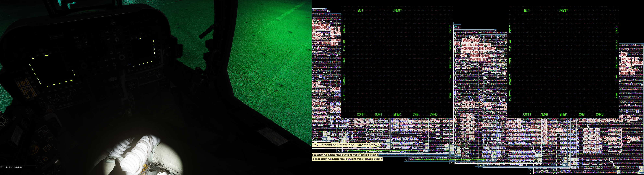Select SDAT on the left exported MFD
Image resolution: width=644 pixels, height=175 pixels.
(x=378, y=114)
